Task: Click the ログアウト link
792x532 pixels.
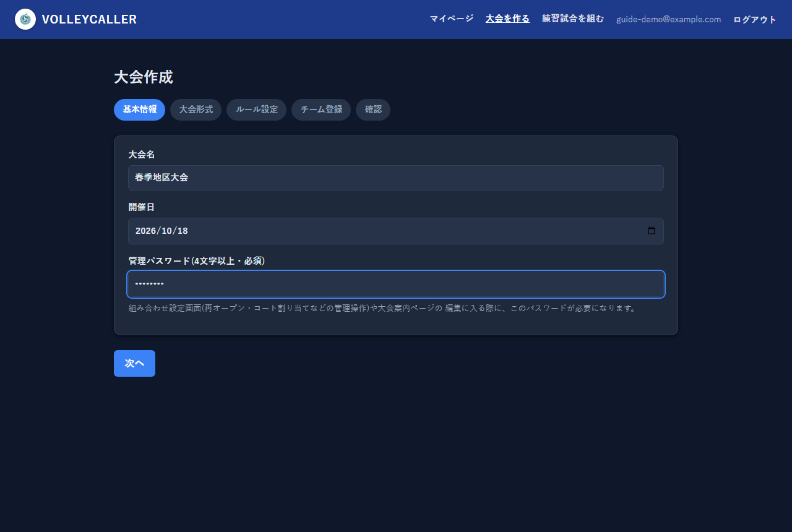Action: pos(755,19)
